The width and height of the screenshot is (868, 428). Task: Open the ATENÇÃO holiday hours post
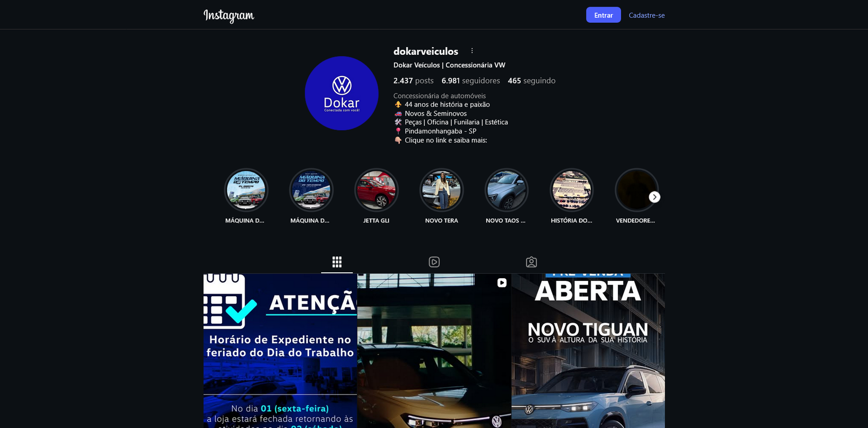pos(280,351)
